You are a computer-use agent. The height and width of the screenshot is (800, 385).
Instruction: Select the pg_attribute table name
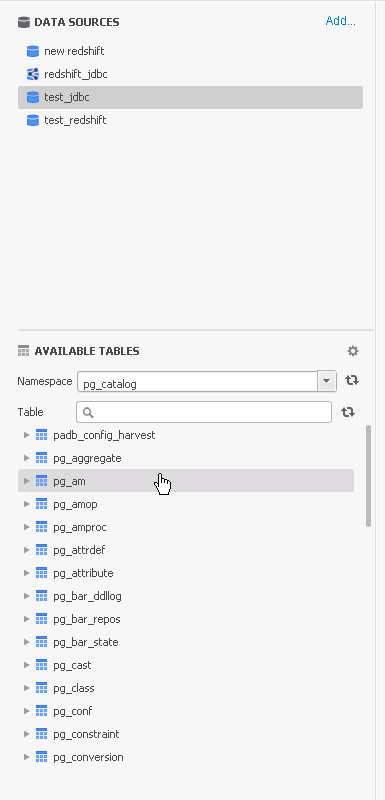(x=83, y=573)
